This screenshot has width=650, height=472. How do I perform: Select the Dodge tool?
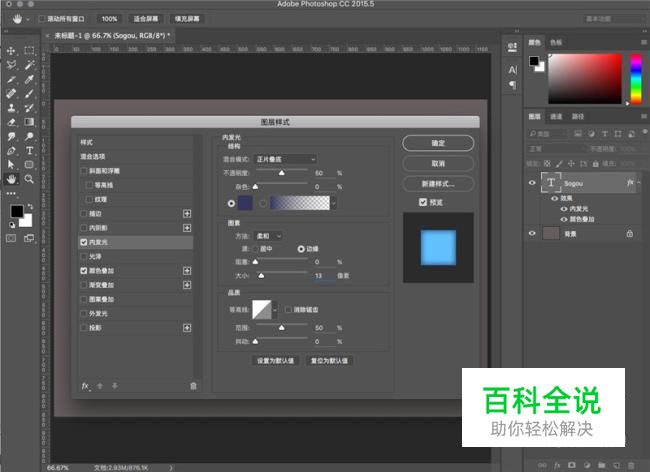point(29,136)
